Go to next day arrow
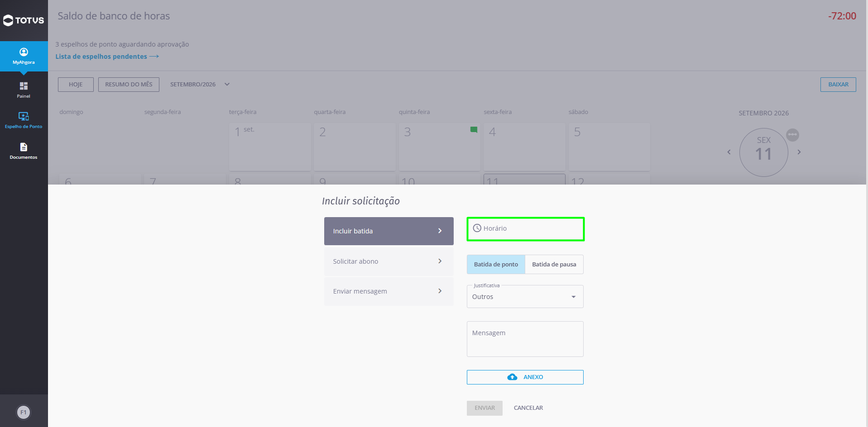This screenshot has width=868, height=427. point(799,152)
